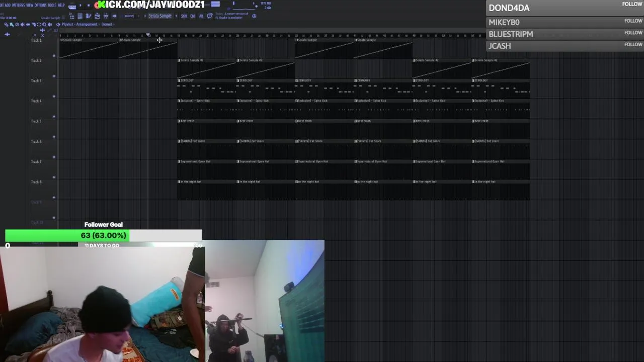Select the Track 4 header label
This screenshot has width=644, height=362.
(36, 101)
